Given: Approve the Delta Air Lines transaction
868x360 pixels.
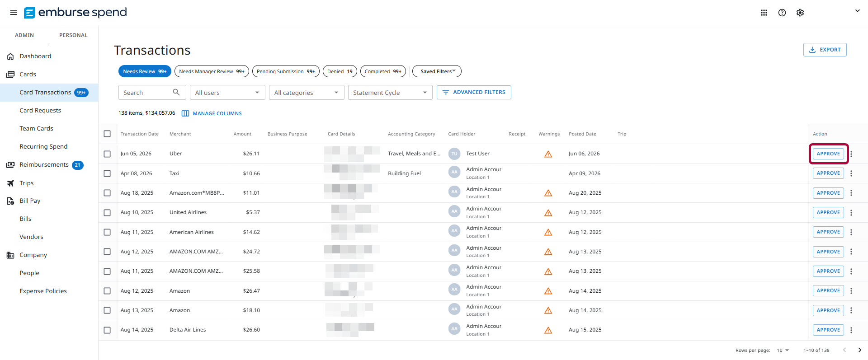Looking at the screenshot, I should (828, 330).
